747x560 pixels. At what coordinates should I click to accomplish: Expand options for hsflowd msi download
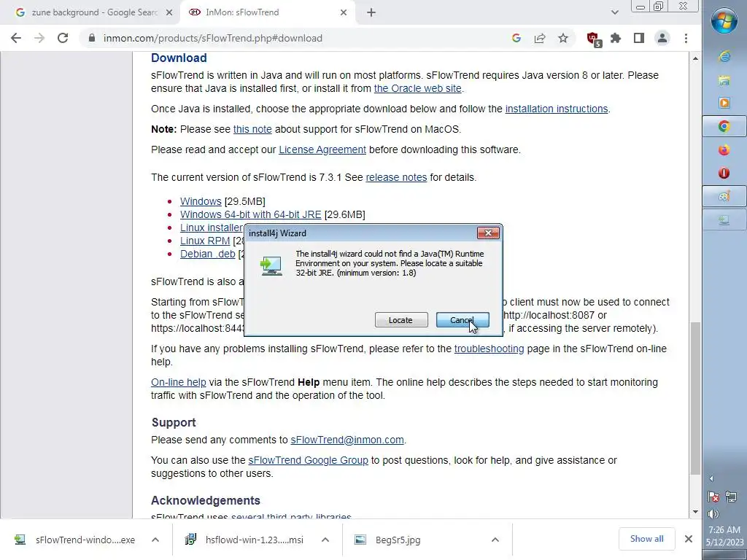(325, 540)
